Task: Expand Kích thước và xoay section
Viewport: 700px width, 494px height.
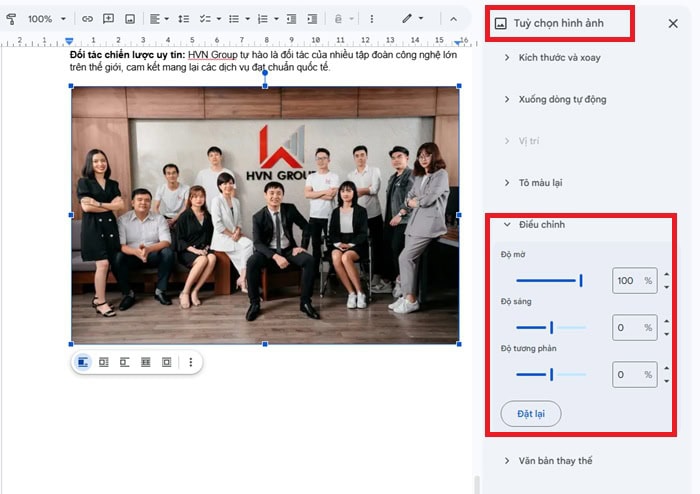Action: tap(552, 58)
